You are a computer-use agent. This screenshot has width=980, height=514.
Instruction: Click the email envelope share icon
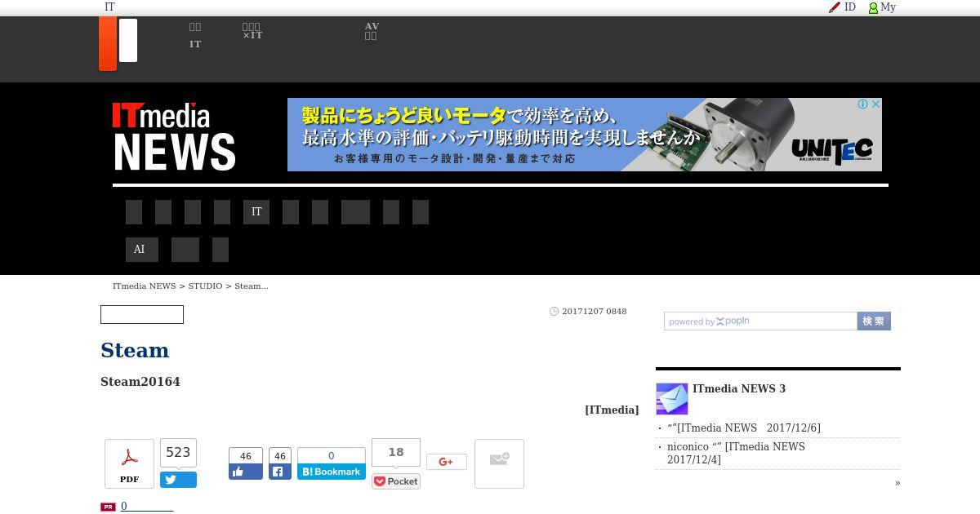tap(499, 463)
